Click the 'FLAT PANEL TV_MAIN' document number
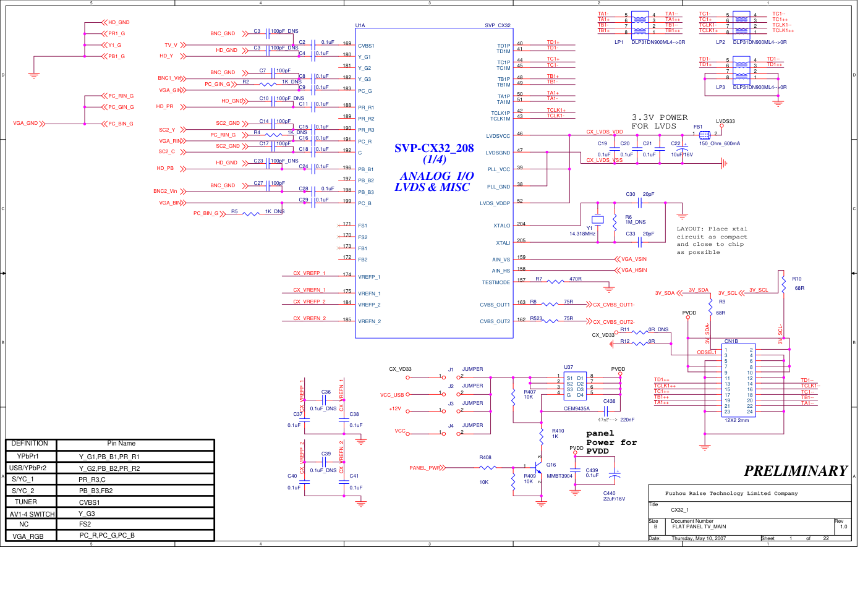The width and height of the screenshot is (868, 613). [x=699, y=526]
